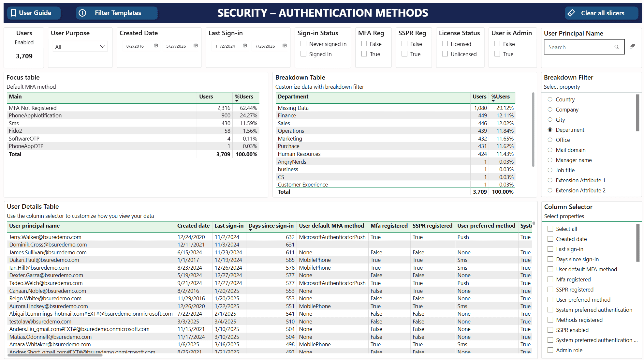Click testolav@bsuredemo.com in details table
This screenshot has width=644, height=360.
(40, 322)
